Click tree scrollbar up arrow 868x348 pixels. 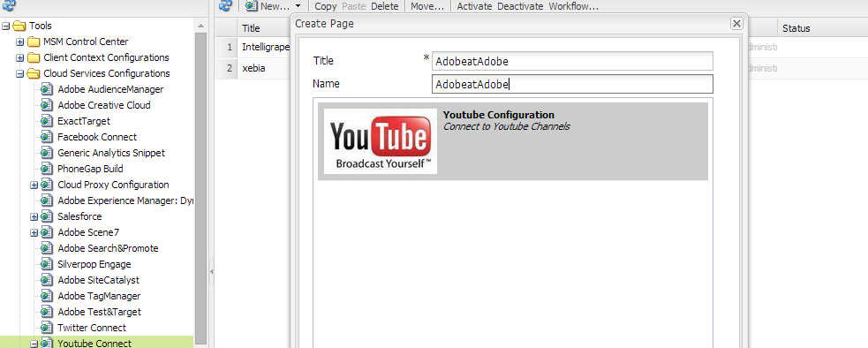tap(201, 26)
